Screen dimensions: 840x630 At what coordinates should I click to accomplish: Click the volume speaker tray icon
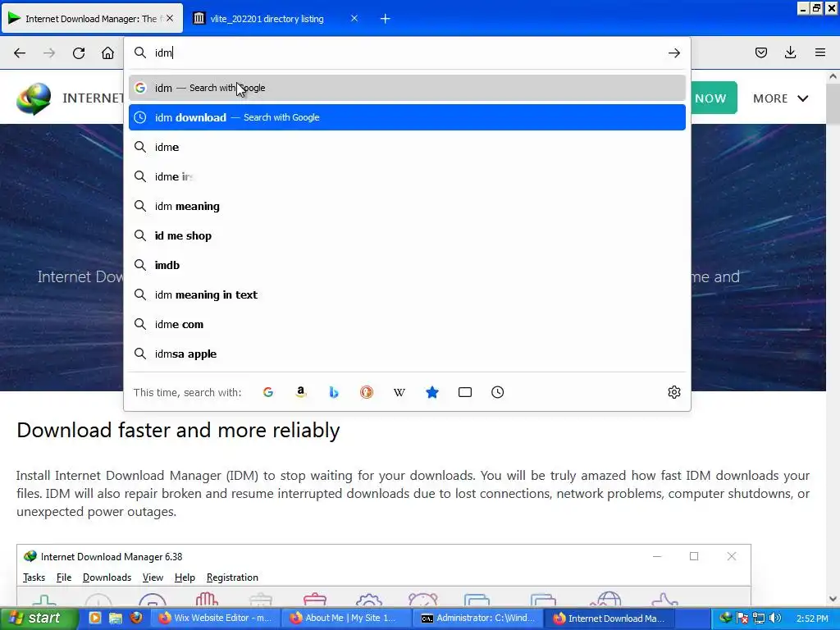click(x=776, y=619)
